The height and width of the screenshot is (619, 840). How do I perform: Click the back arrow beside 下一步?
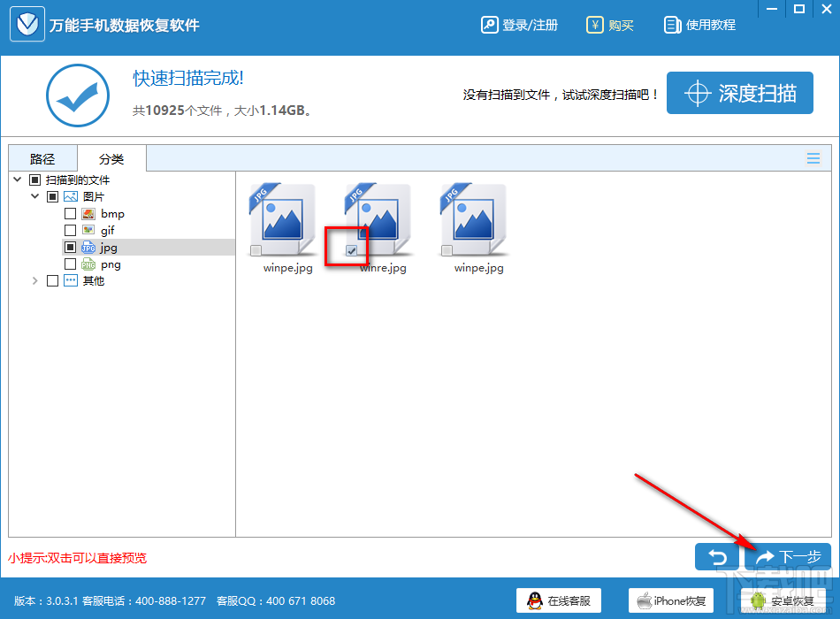717,558
